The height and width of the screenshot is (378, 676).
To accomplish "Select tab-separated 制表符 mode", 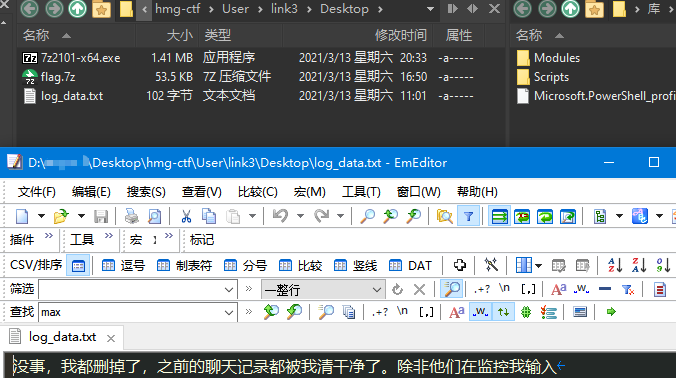I will [x=184, y=266].
